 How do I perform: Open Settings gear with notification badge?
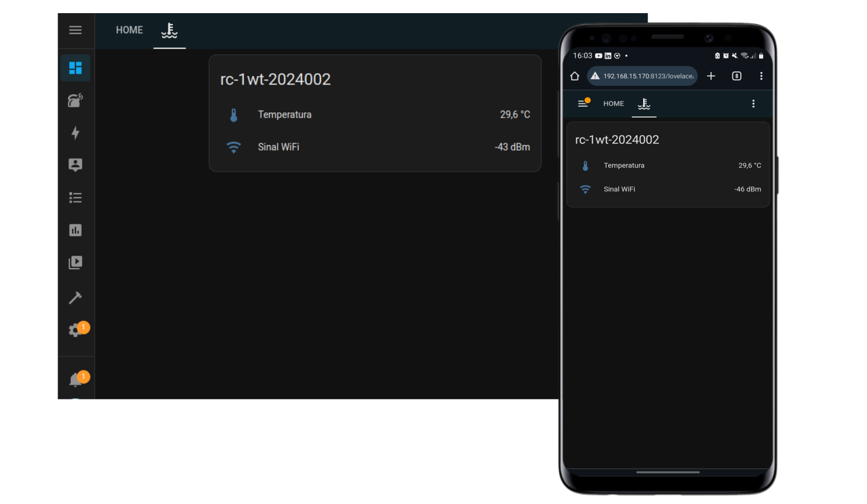click(x=75, y=330)
